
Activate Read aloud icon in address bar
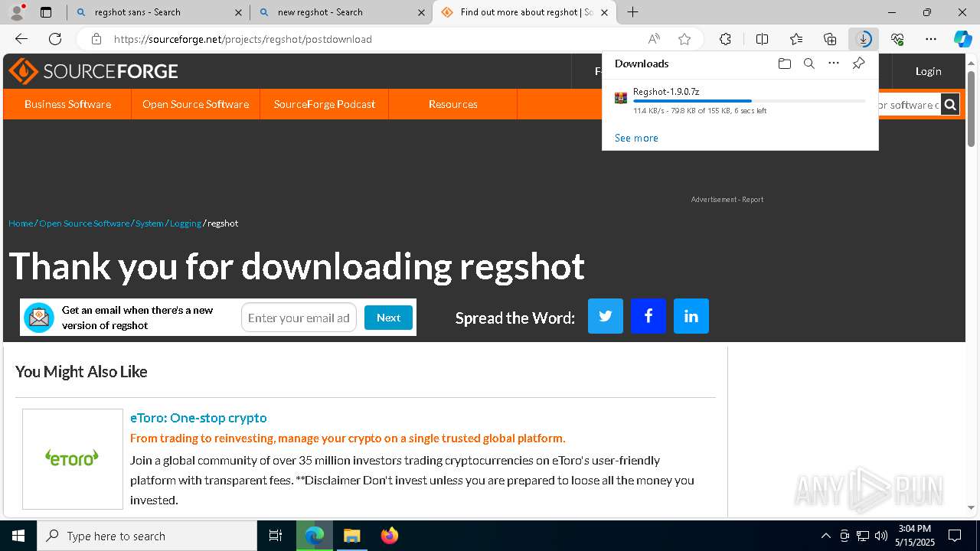(654, 39)
